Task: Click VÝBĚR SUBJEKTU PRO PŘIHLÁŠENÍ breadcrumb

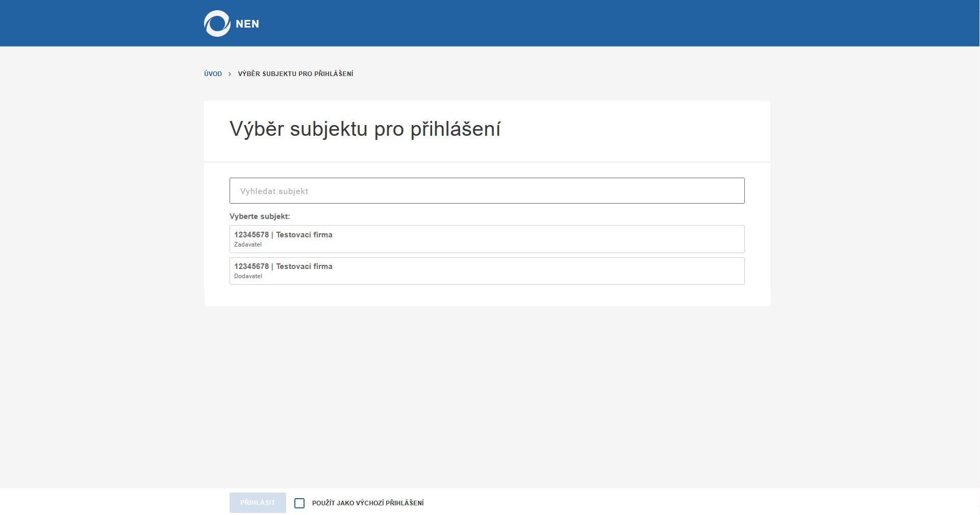Action: click(x=295, y=73)
